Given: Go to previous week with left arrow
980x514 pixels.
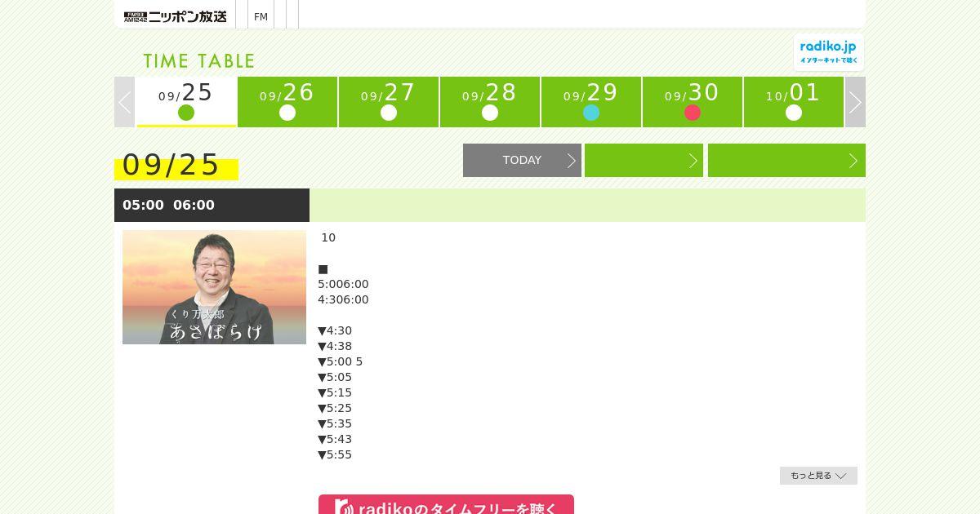Looking at the screenshot, I should [124, 102].
